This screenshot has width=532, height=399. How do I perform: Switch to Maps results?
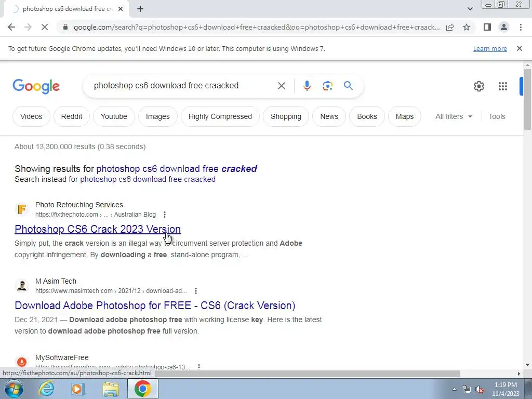point(404,116)
